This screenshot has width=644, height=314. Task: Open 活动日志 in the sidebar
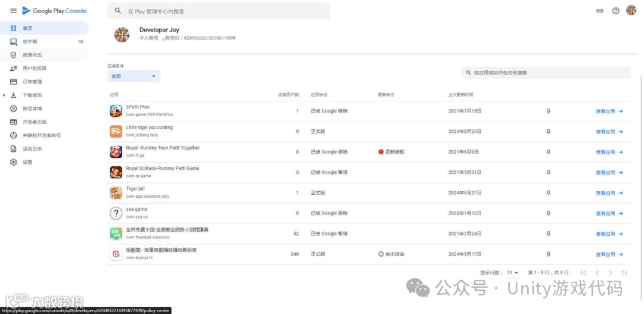coord(44,148)
